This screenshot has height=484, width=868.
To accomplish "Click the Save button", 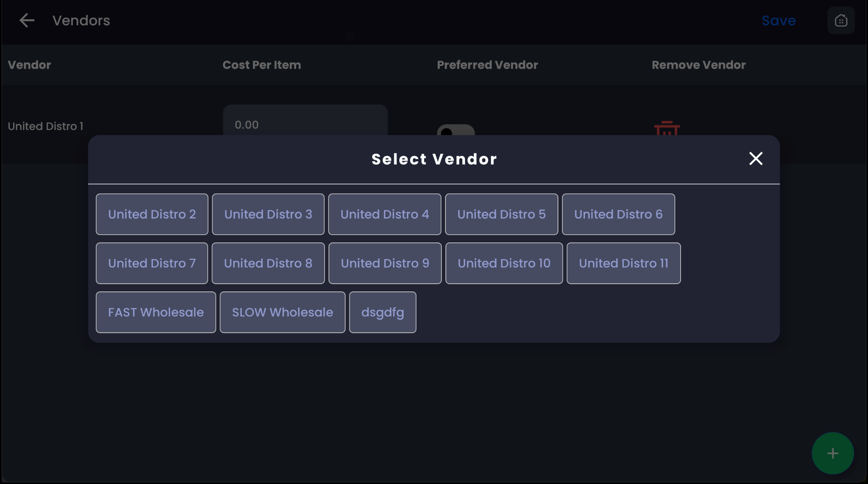I will coord(778,20).
